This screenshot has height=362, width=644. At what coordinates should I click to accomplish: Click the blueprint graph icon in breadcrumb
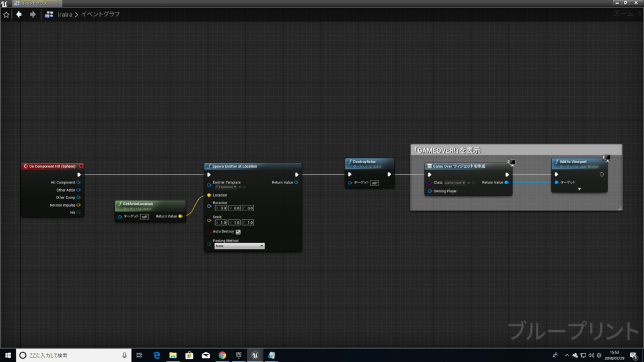point(49,14)
